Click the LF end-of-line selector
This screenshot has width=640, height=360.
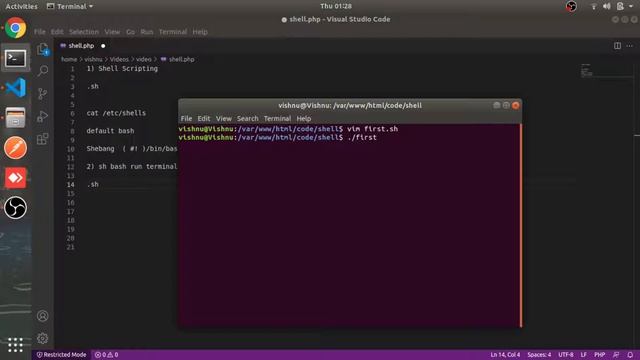(x=584, y=355)
